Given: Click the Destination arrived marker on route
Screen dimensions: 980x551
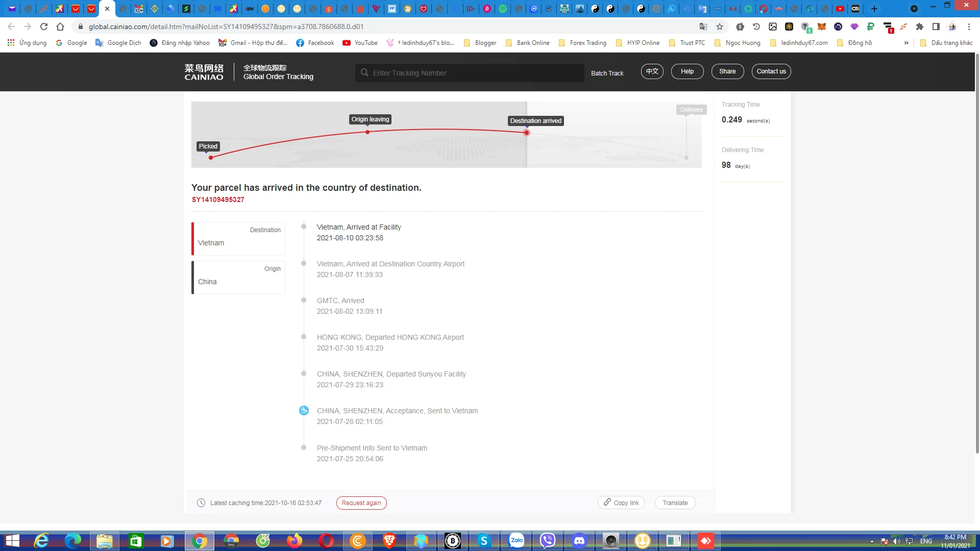Looking at the screenshot, I should tap(527, 133).
